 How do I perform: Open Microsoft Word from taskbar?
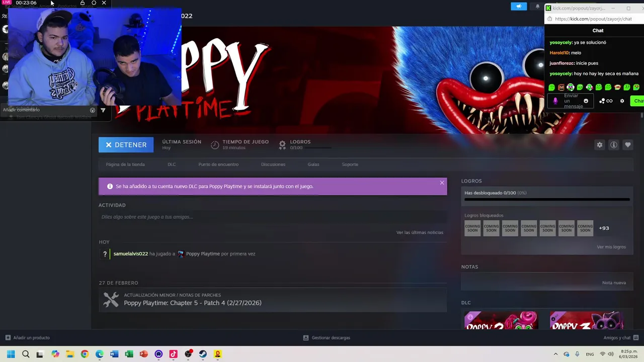[114, 354]
